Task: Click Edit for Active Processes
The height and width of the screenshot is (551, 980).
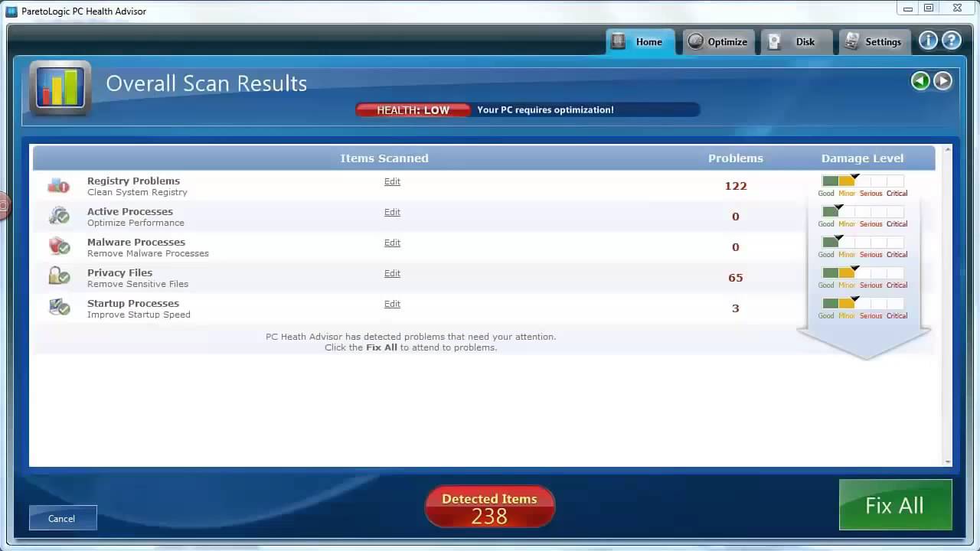Action: coord(392,212)
